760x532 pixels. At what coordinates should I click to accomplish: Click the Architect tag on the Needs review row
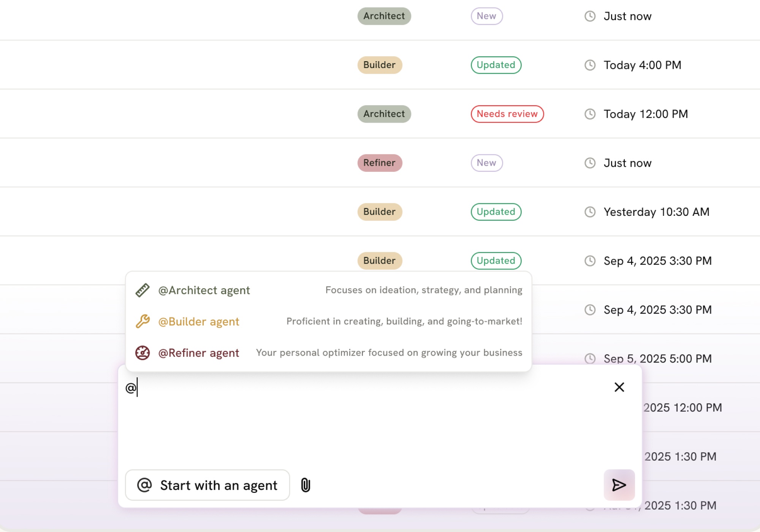[x=384, y=114]
